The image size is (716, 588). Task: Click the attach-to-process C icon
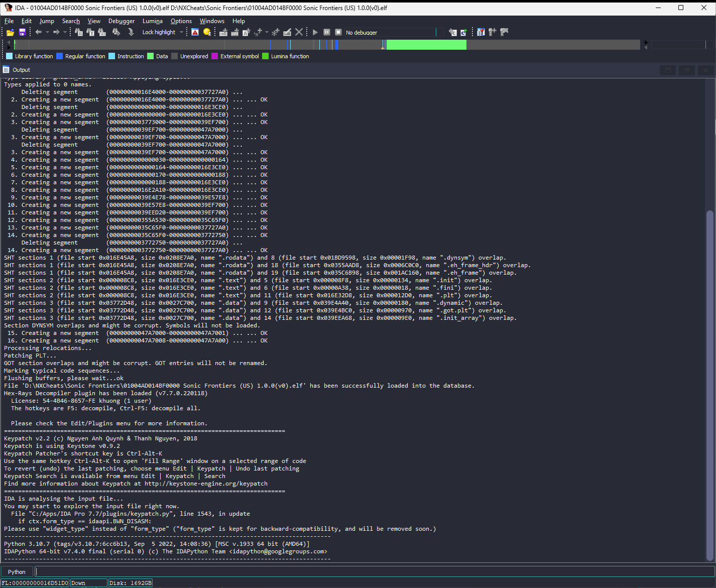pyautogui.click(x=453, y=32)
